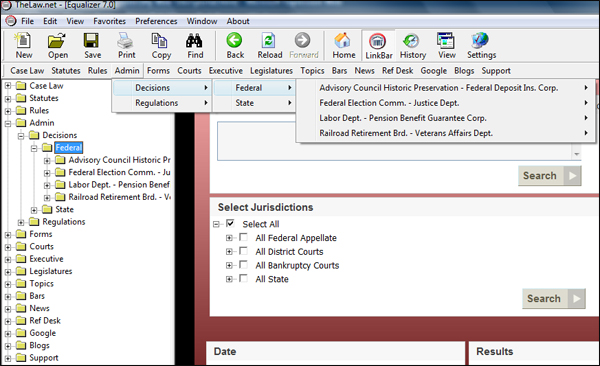The height and width of the screenshot is (366, 600).
Task: Expand the Regulations tree node
Action: pyautogui.click(x=21, y=222)
